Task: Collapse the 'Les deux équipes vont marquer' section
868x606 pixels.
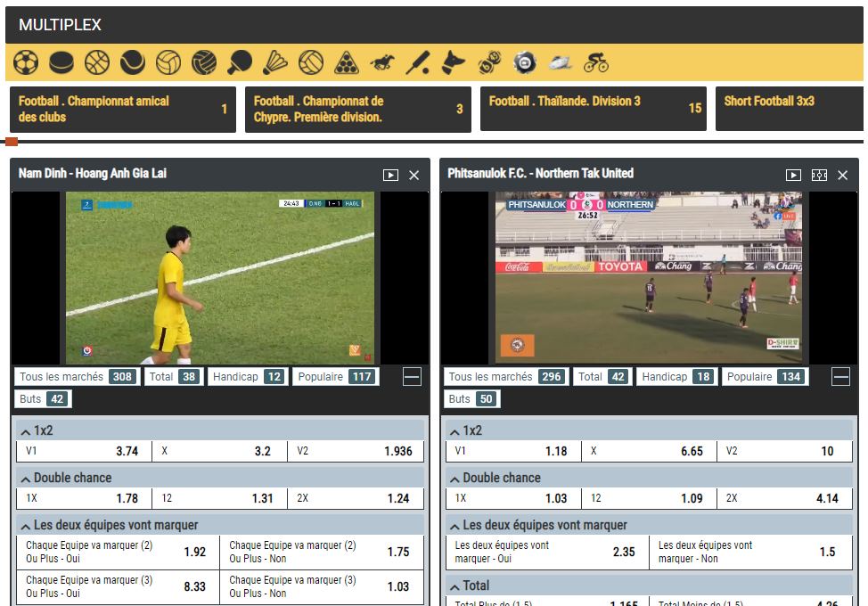Action: coord(26,524)
